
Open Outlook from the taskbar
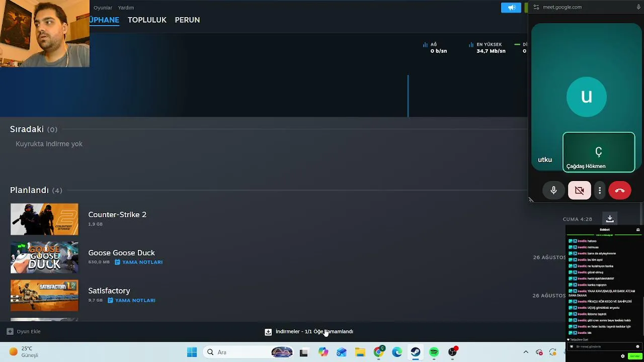point(342,352)
